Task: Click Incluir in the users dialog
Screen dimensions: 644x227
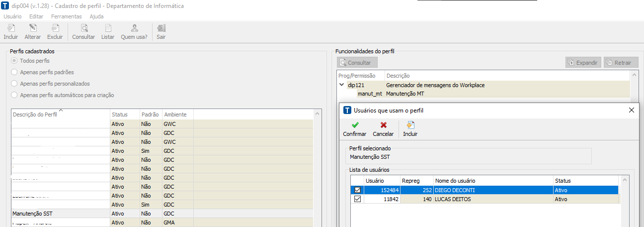Action: coord(410,126)
